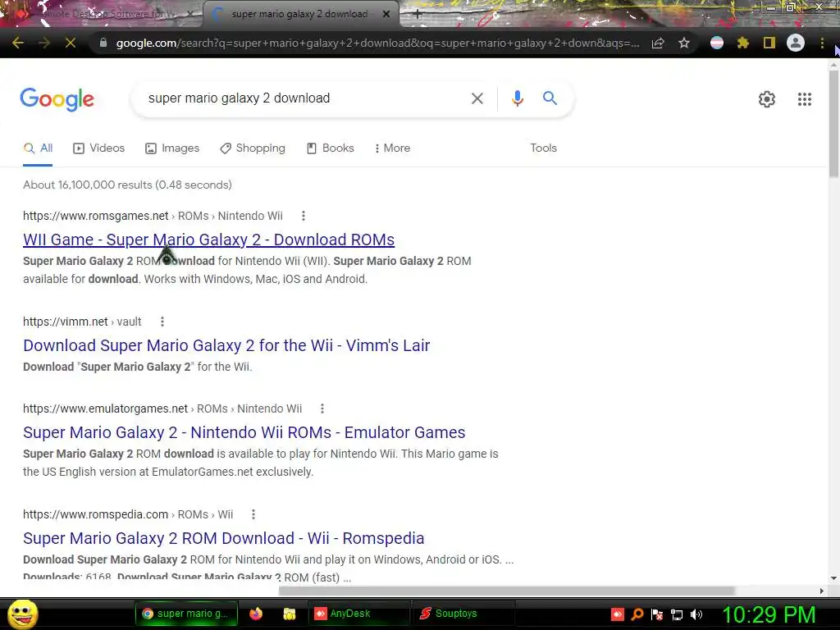This screenshot has width=840, height=630.
Task: Switch to the Books tab
Action: tap(330, 148)
